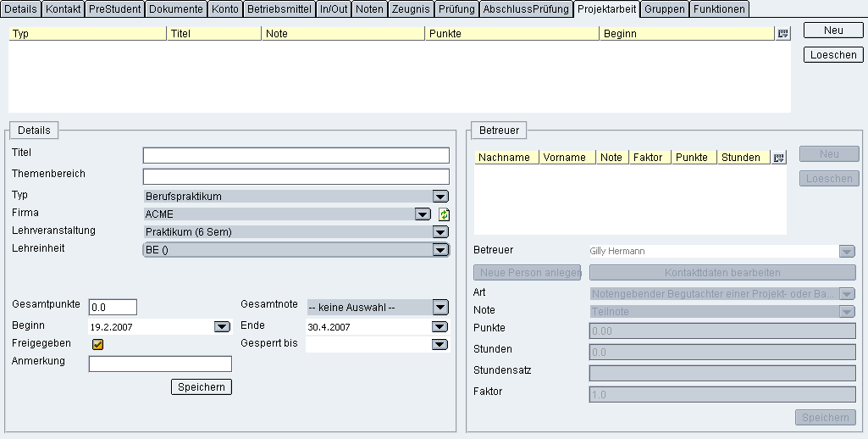Toggle the Freigegeben checkbox

click(x=97, y=344)
